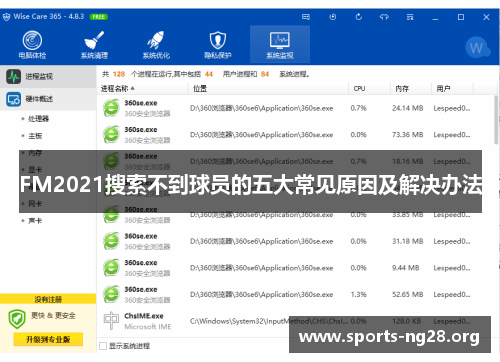500x362 pixels.
Task: Sort by location (位置) column header
Action: (x=200, y=89)
